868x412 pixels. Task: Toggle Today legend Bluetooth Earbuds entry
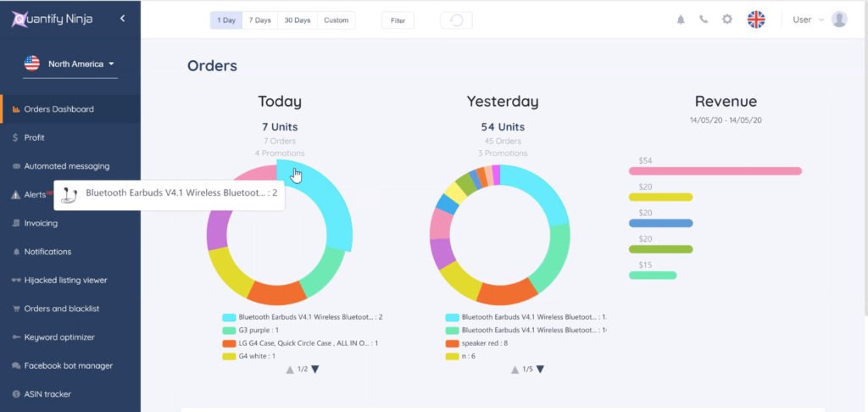coord(303,317)
